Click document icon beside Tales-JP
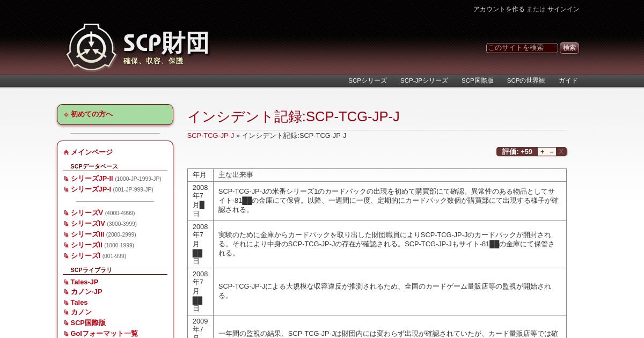644x338 pixels. [x=67, y=282]
